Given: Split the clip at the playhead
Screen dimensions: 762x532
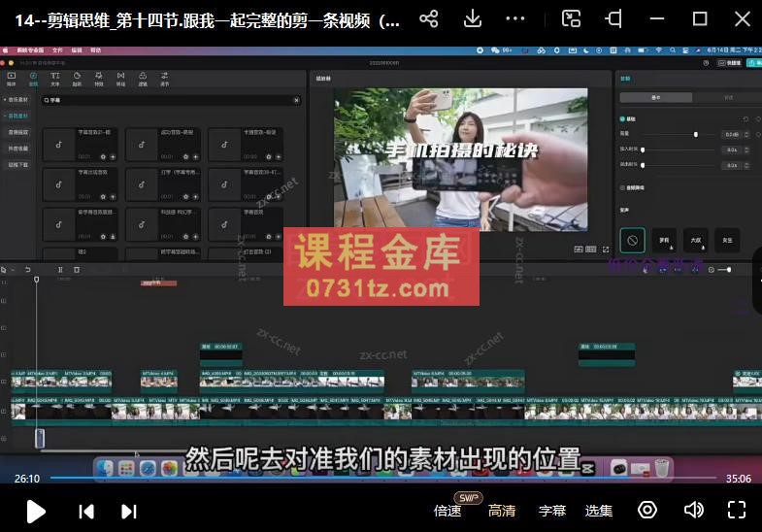Looking at the screenshot, I should (60, 270).
